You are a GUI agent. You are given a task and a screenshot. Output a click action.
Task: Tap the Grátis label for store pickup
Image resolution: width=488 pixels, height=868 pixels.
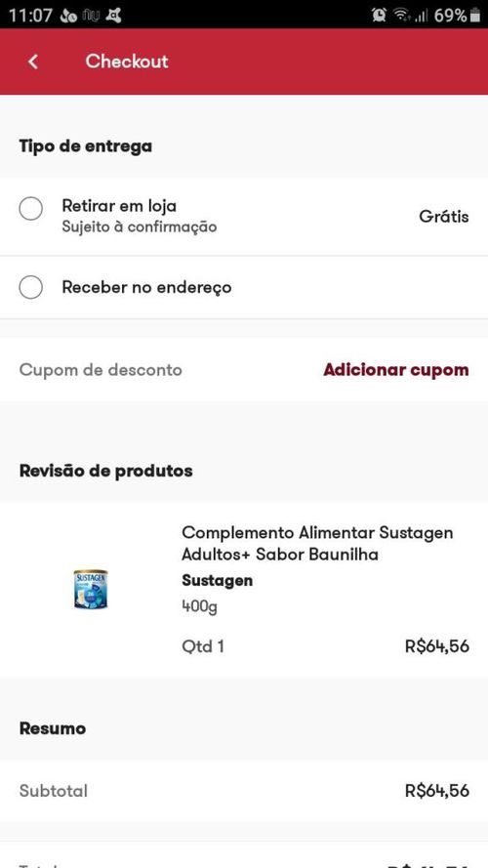(444, 217)
